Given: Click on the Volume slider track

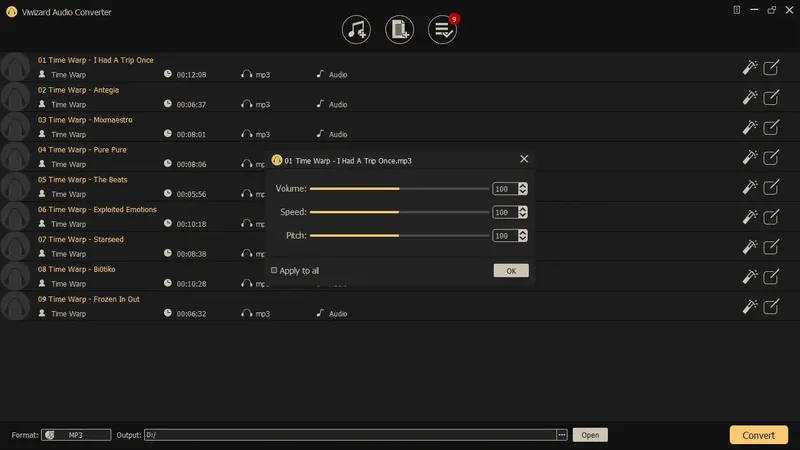Looking at the screenshot, I should (399, 189).
